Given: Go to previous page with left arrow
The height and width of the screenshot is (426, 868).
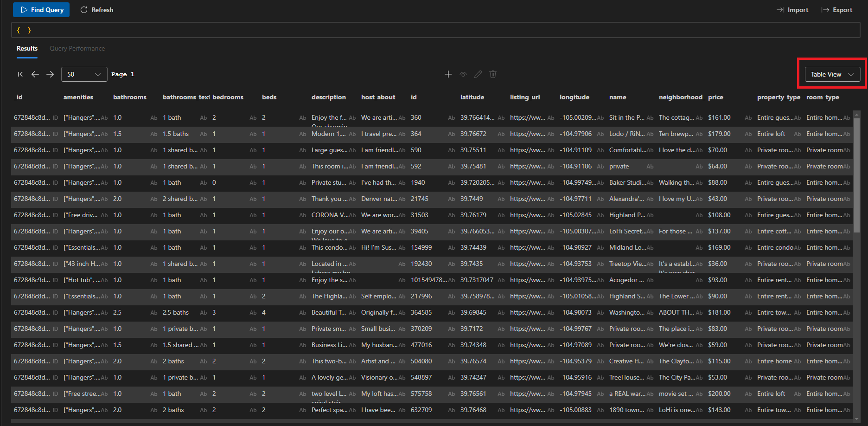Looking at the screenshot, I should click(x=35, y=74).
